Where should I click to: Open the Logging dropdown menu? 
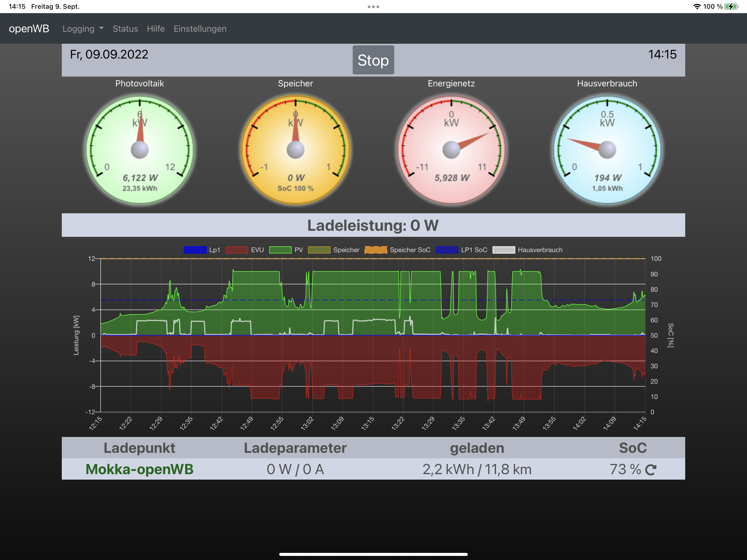pos(83,29)
